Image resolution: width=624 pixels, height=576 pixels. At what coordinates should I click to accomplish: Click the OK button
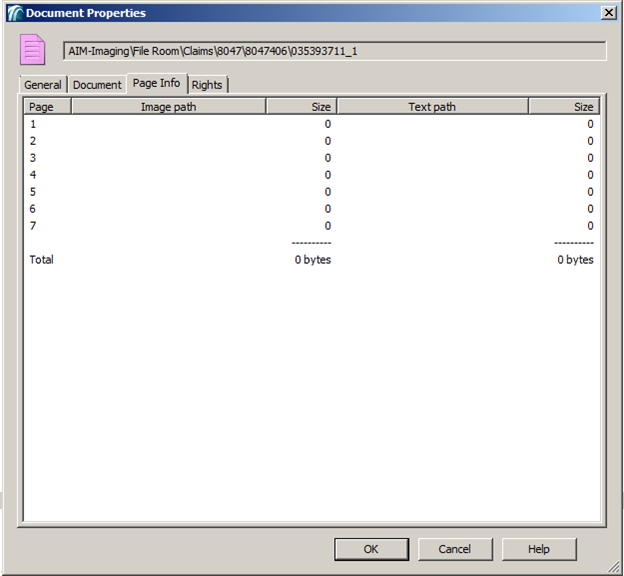click(x=371, y=549)
